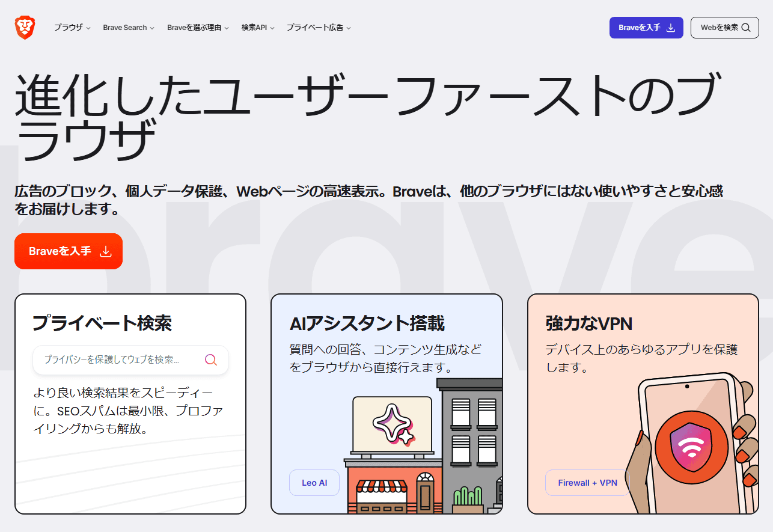Expand the 検索API menu chevron
The width and height of the screenshot is (773, 532).
tap(272, 28)
